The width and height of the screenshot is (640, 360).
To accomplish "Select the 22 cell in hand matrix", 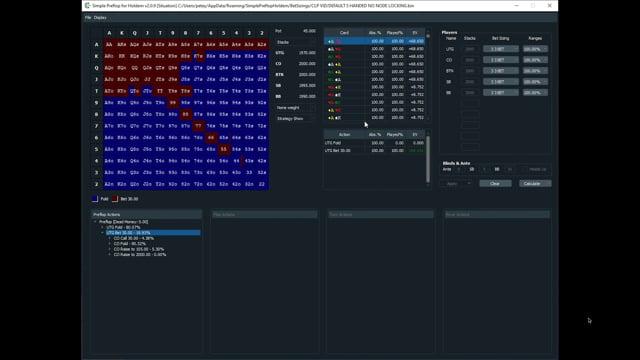I will pyautogui.click(x=262, y=184).
